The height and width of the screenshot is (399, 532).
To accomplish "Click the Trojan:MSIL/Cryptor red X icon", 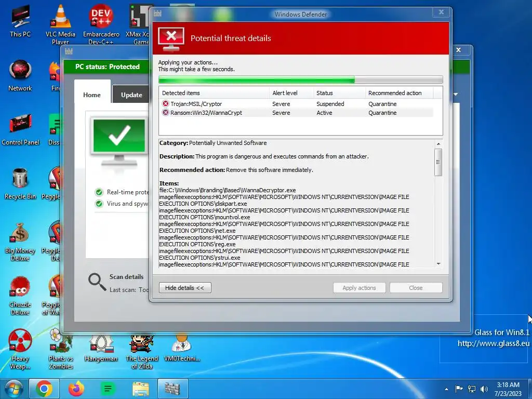I will click(x=166, y=103).
